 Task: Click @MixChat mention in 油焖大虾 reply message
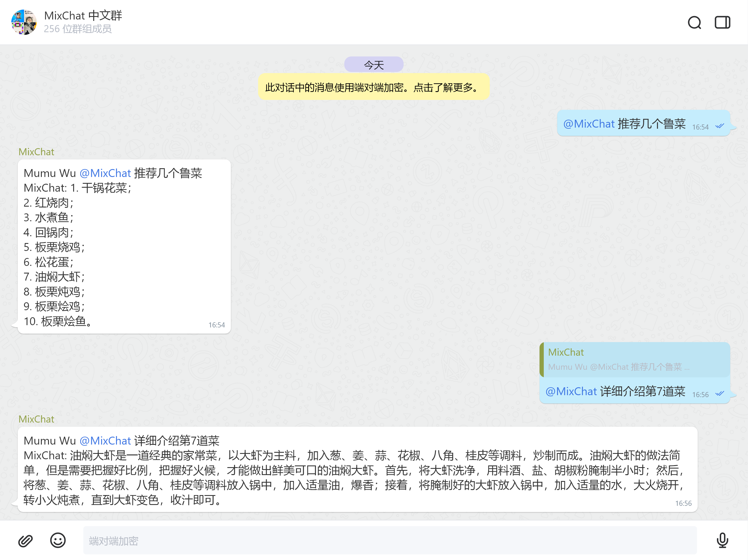[x=105, y=441]
